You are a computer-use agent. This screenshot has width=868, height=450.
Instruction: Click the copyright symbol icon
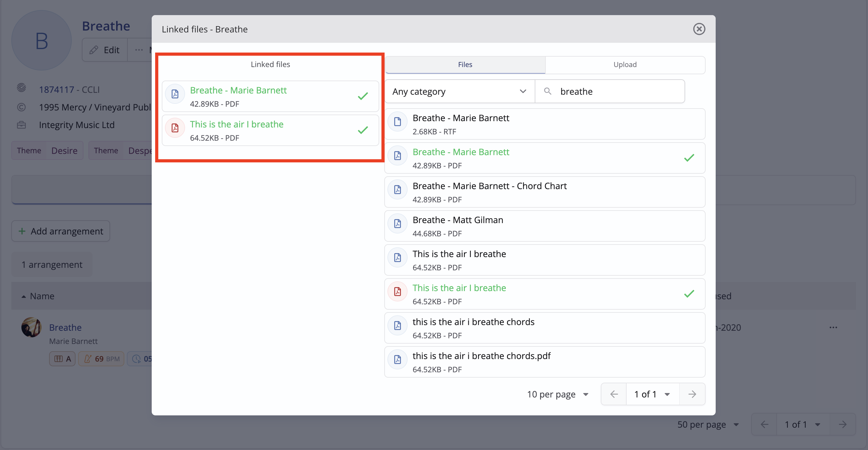pos(21,107)
